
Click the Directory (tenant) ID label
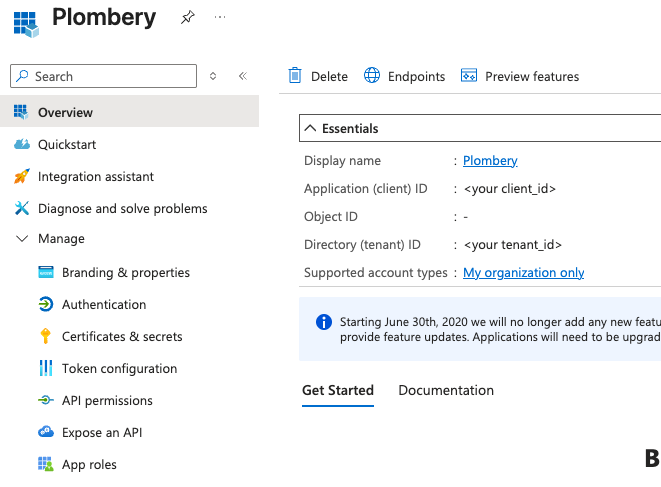pos(362,245)
